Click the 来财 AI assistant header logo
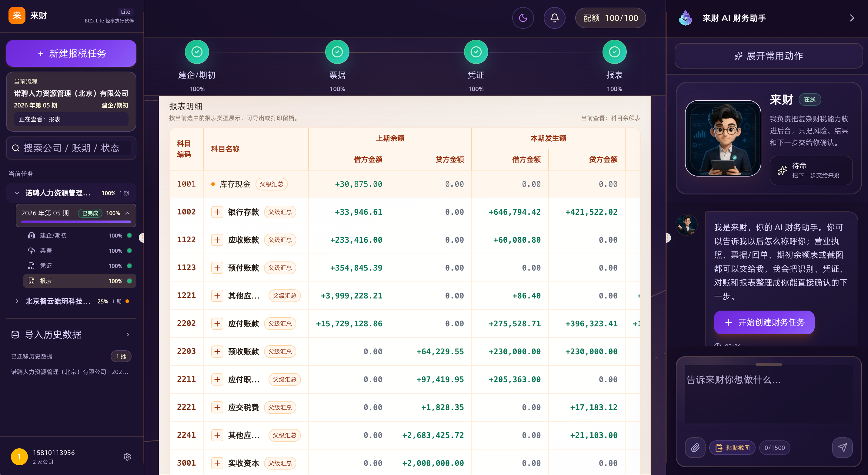This screenshot has width=868, height=475. [x=685, y=18]
